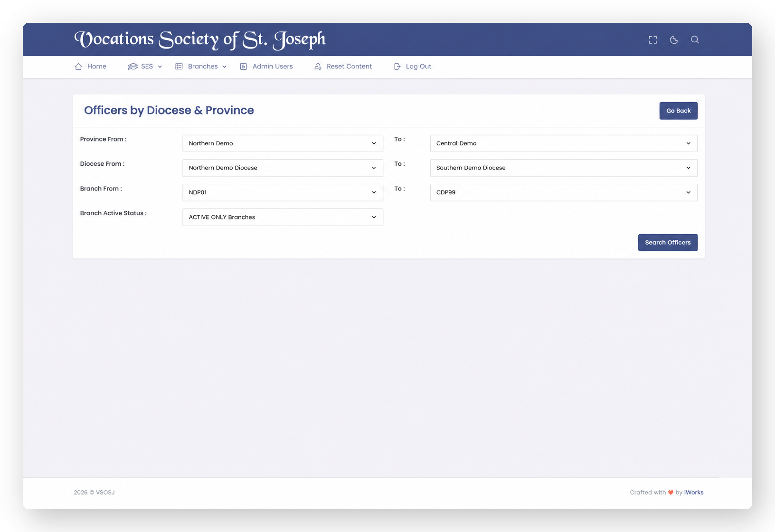Click the Vocations Society of St. Joseph logo
Viewport: 775px width, 532px height.
pos(200,40)
